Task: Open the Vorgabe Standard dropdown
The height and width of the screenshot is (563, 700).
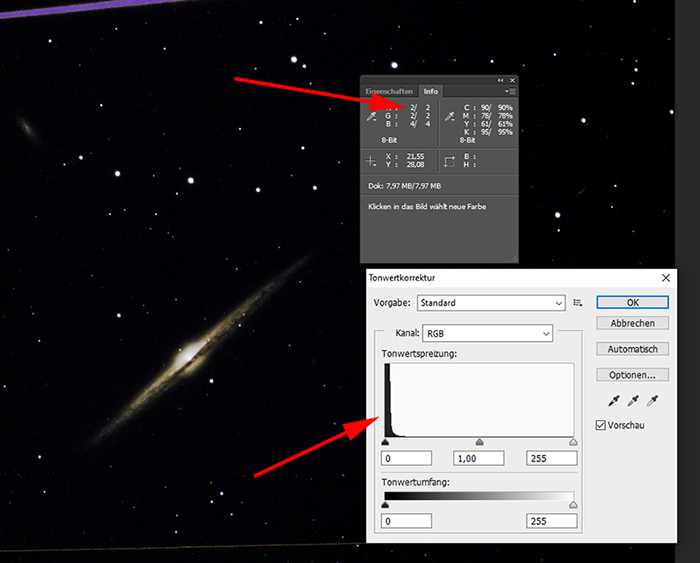Action: (x=491, y=303)
